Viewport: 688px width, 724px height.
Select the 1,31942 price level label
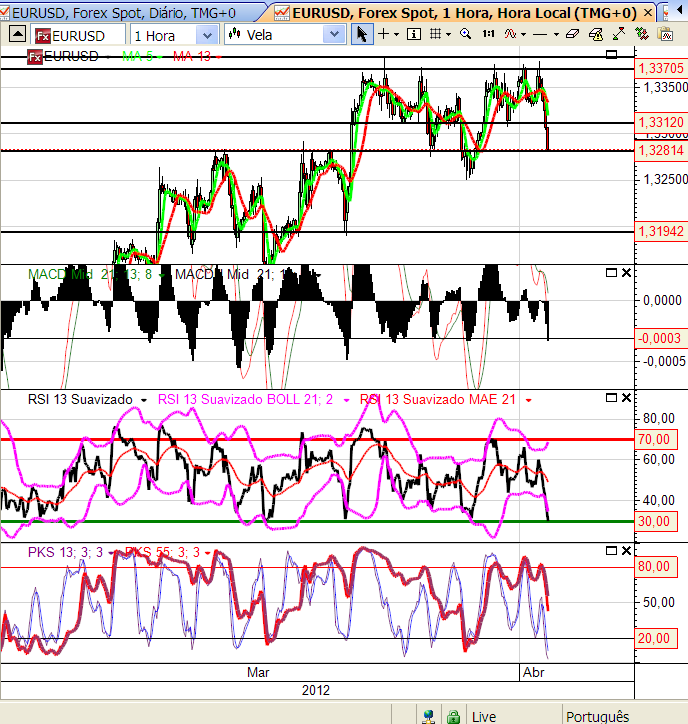tap(661, 231)
